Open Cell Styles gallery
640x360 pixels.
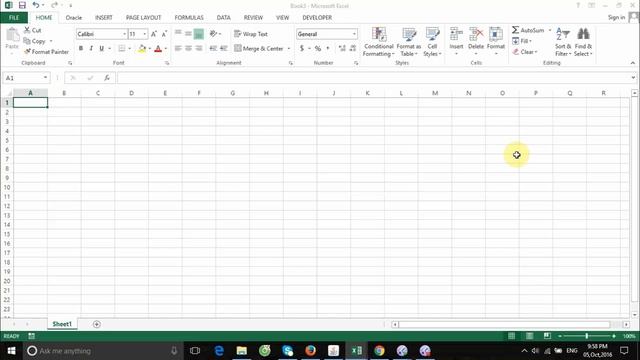coord(432,42)
